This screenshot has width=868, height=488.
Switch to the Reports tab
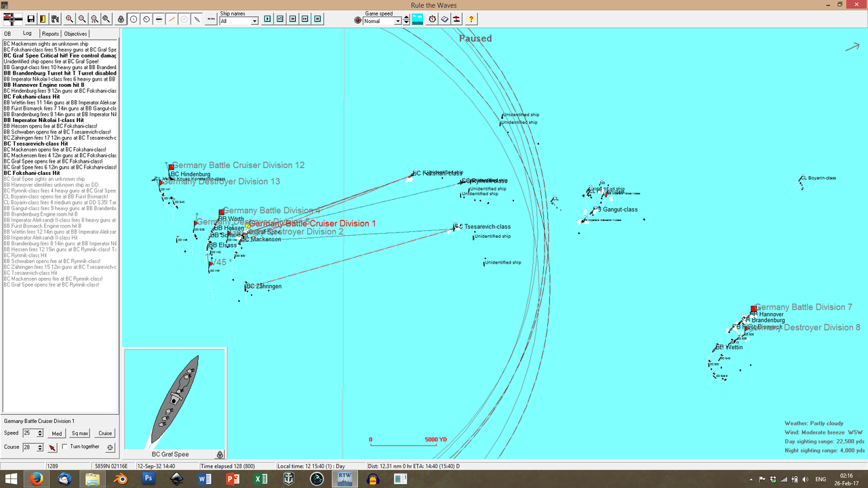(x=50, y=33)
